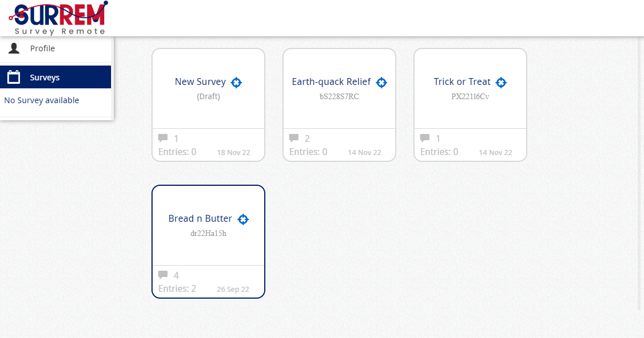Click survey code bS228S7RC
This screenshot has width=644, height=338.
pos(339,96)
